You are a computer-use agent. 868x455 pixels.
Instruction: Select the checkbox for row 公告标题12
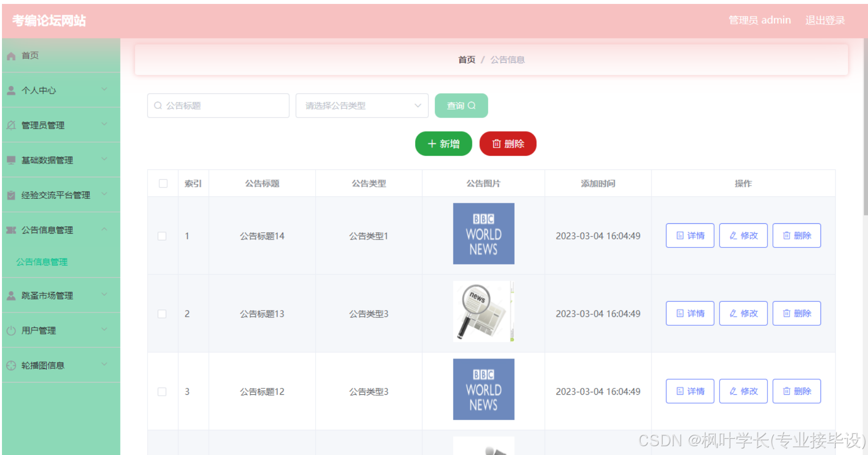(162, 392)
